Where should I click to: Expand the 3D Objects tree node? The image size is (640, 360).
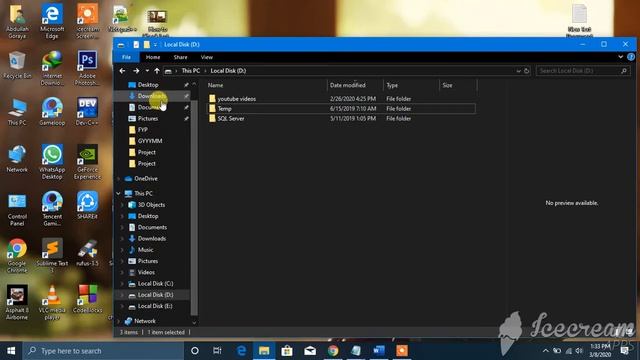click(x=122, y=205)
